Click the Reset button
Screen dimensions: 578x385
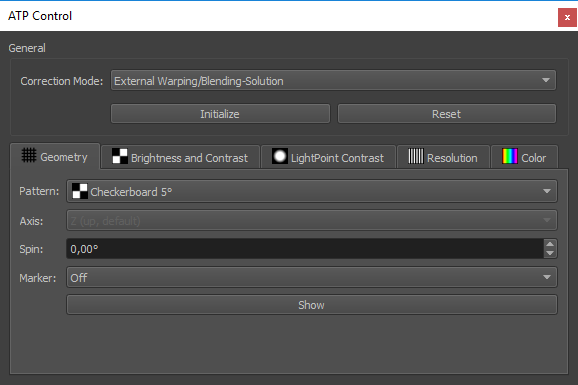pos(447,114)
